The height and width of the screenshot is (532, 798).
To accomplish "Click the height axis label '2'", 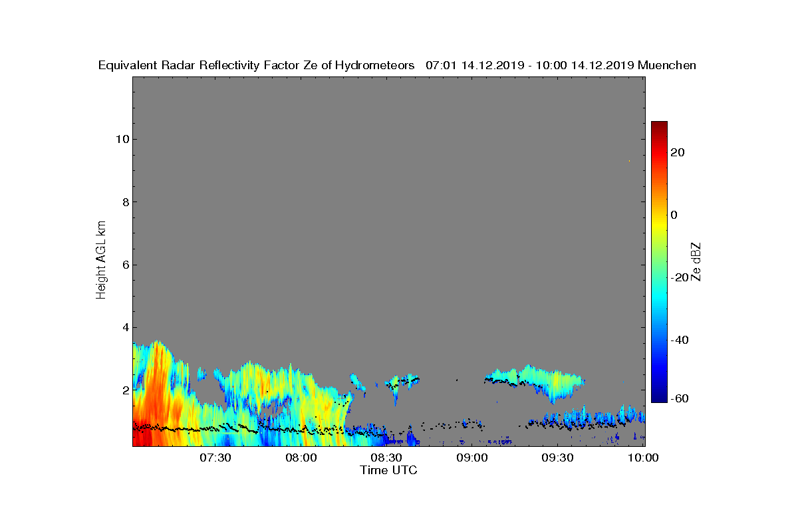I will 125,390.
